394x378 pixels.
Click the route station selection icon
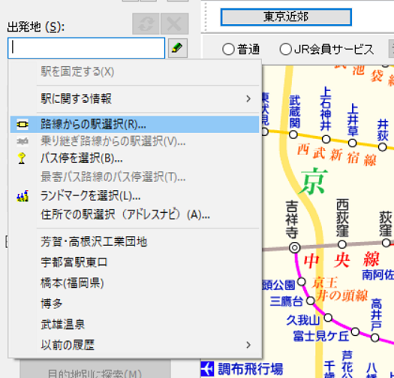[22, 125]
